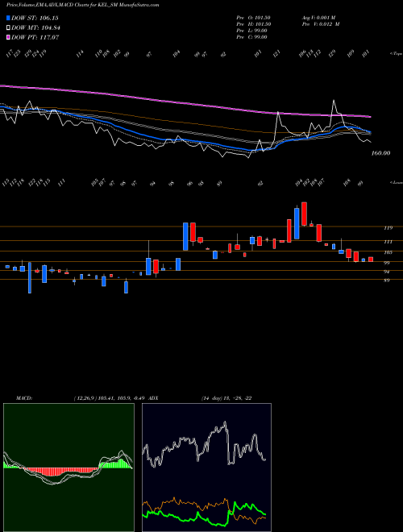The height and width of the screenshot is (532, 403).
Task: Click the 89 price level label
Action: [x=387, y=281]
